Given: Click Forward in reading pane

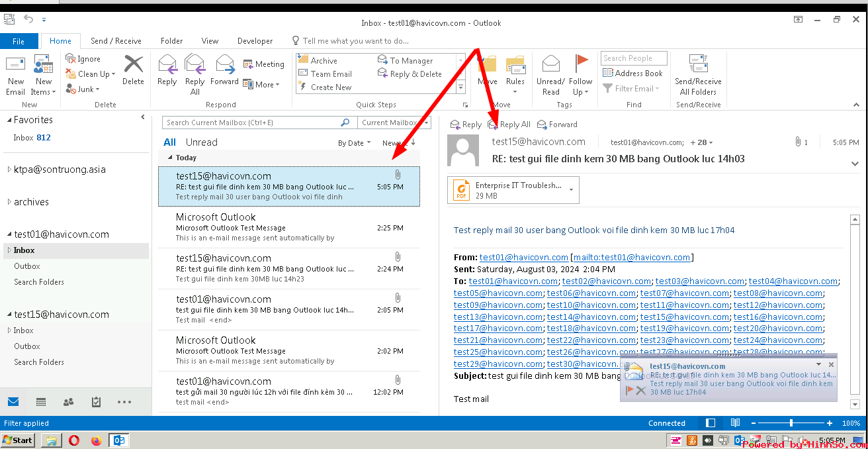Looking at the screenshot, I should click(x=557, y=125).
